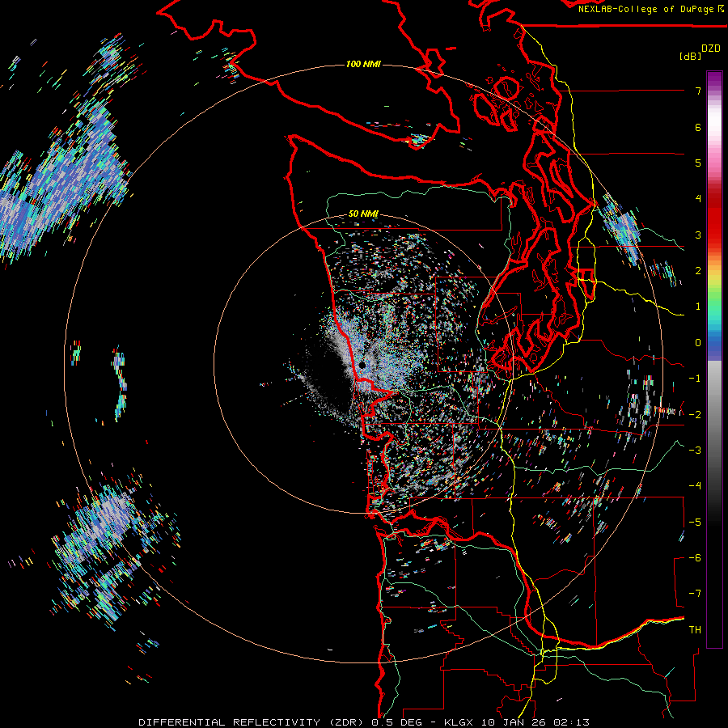The height and width of the screenshot is (728, 728).
Task: Click DIFFERENTIAL REFLECTIVITY in the bottom caption
Action: coord(230,722)
